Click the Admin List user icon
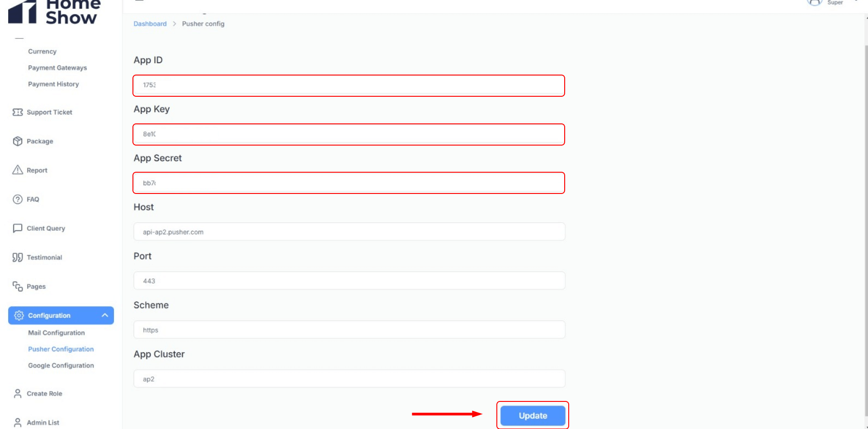Screen dimensions: 868x429 pos(18,423)
